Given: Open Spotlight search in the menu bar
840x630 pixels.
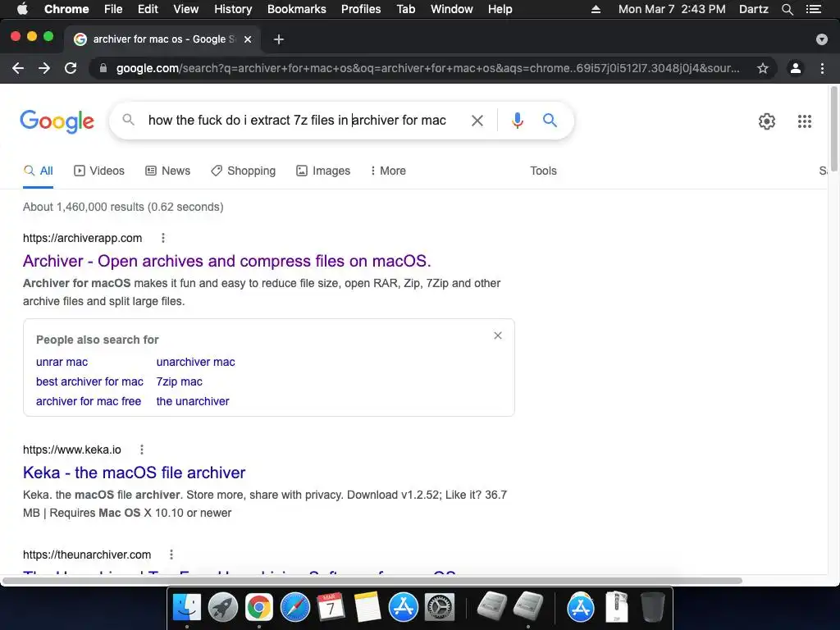Looking at the screenshot, I should pyautogui.click(x=787, y=9).
